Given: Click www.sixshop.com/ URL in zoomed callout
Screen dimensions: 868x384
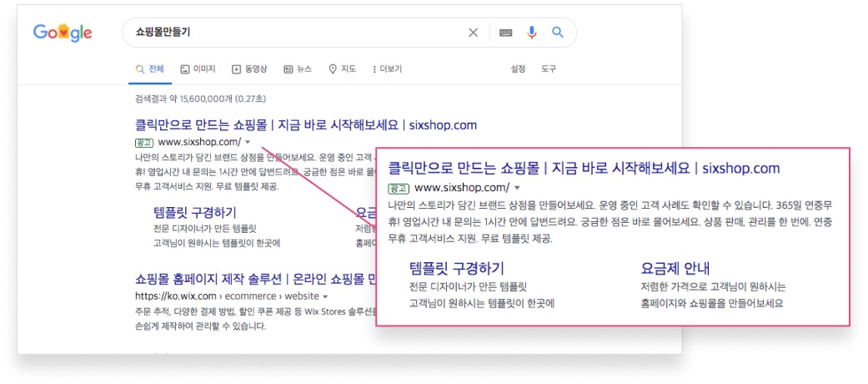Looking at the screenshot, I should coord(462,187).
